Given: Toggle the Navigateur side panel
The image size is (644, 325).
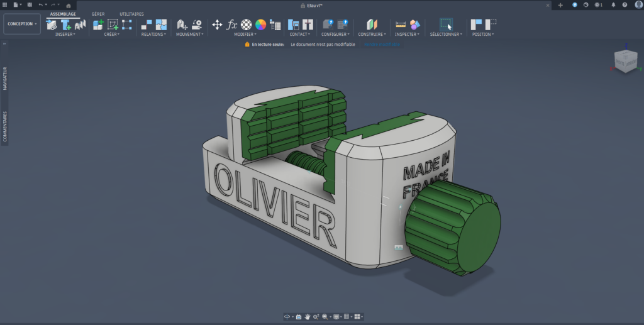Looking at the screenshot, I should [5, 79].
